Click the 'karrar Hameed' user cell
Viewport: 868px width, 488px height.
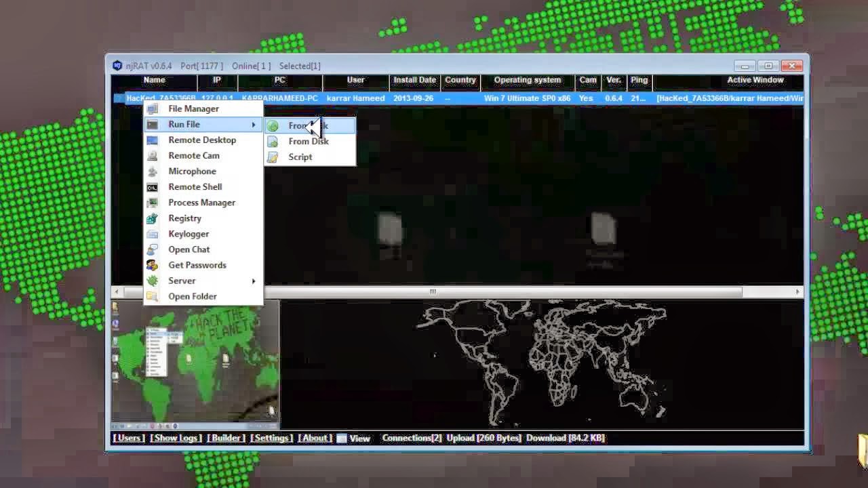(356, 98)
